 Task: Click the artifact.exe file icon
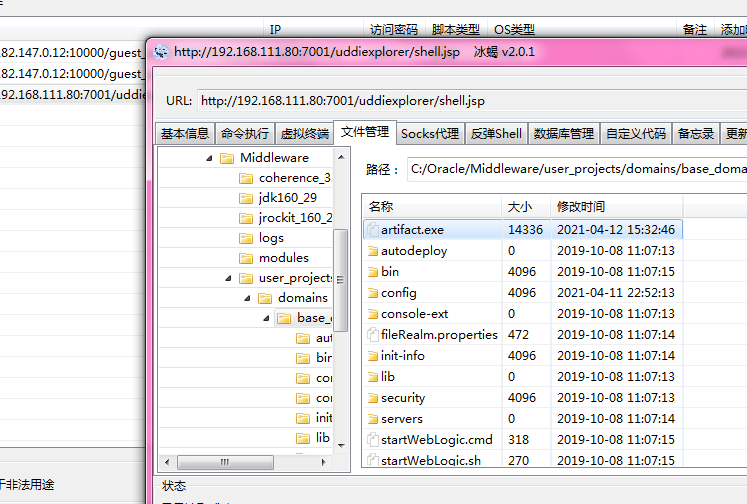pos(373,230)
